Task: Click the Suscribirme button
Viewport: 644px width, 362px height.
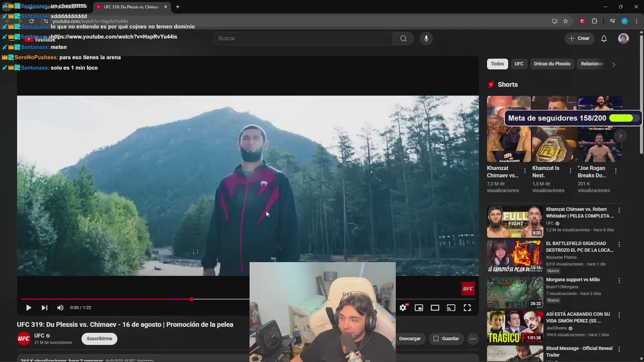Action: (99, 339)
